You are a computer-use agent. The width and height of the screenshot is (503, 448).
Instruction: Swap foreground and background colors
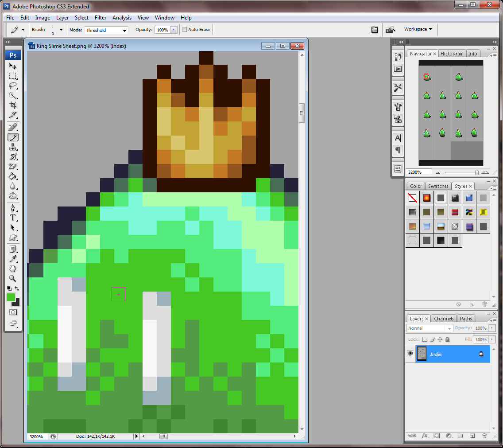pos(17,288)
